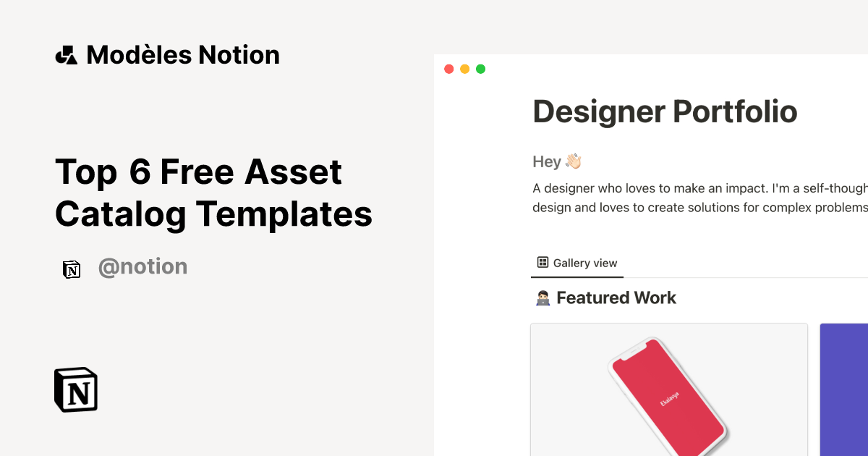Click the large Notion cube logo
The image size is (868, 456).
point(76,390)
